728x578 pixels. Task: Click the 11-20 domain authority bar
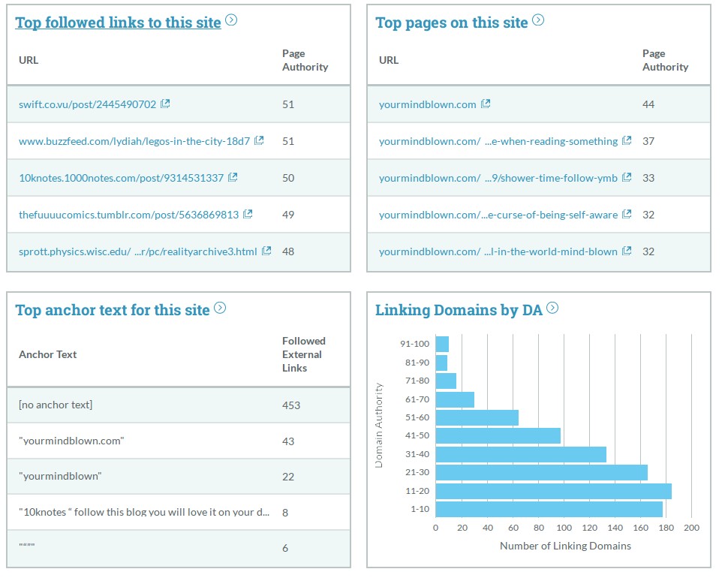coord(553,491)
